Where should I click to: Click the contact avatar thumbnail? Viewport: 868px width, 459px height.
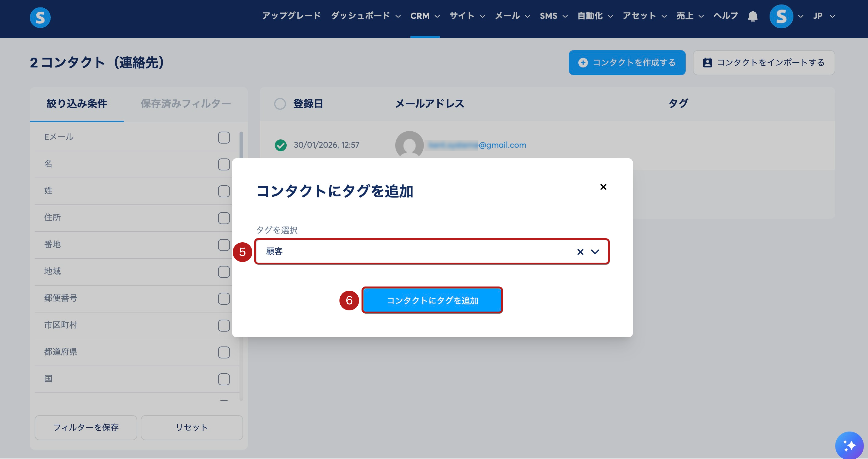pos(409,145)
